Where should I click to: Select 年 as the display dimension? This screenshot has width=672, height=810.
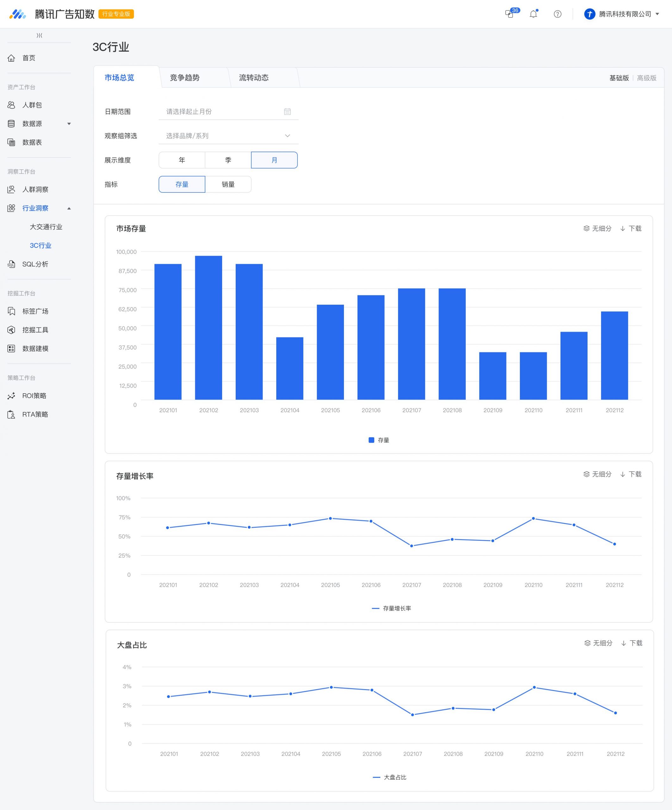tap(182, 160)
